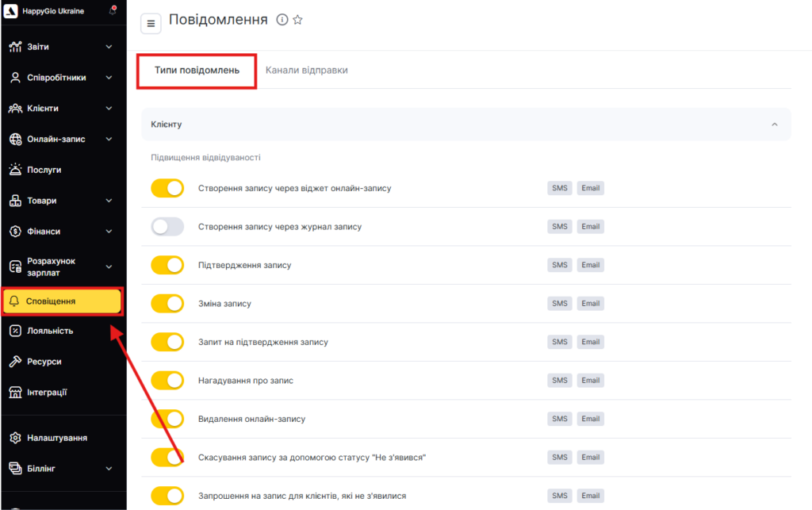
Task: Click the info icon next to Повідомлення title
Action: point(282,20)
